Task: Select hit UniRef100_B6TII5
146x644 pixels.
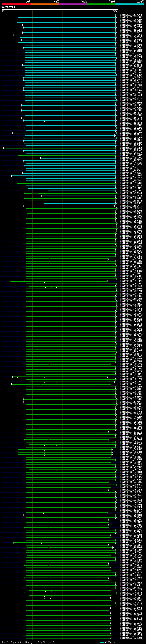Action: (131, 112)
